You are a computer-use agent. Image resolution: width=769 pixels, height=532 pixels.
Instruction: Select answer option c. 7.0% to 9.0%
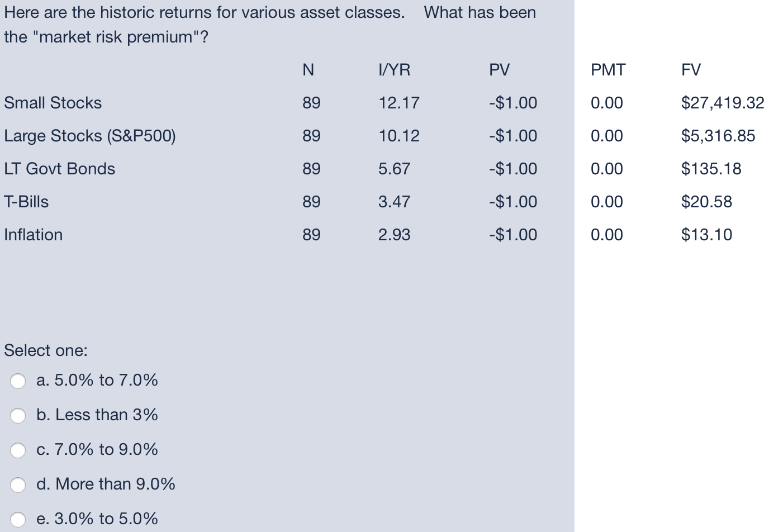[17, 450]
